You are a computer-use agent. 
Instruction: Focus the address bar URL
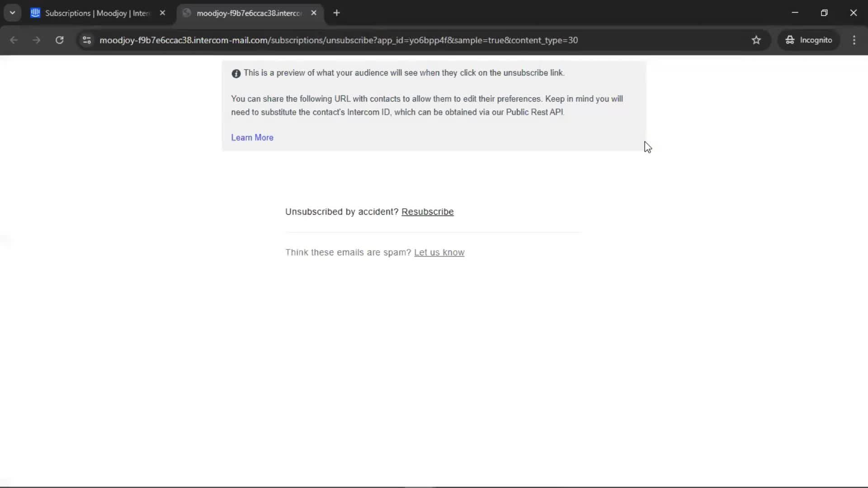point(339,40)
